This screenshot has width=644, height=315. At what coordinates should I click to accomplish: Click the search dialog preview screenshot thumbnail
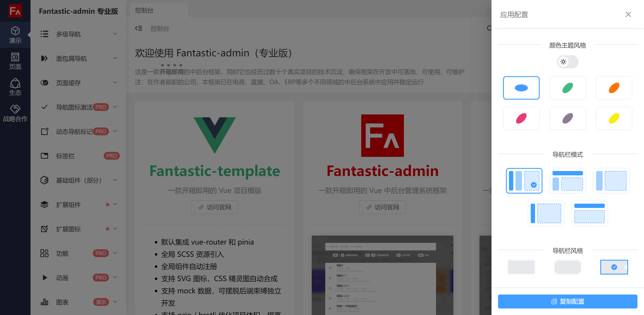pos(383,275)
